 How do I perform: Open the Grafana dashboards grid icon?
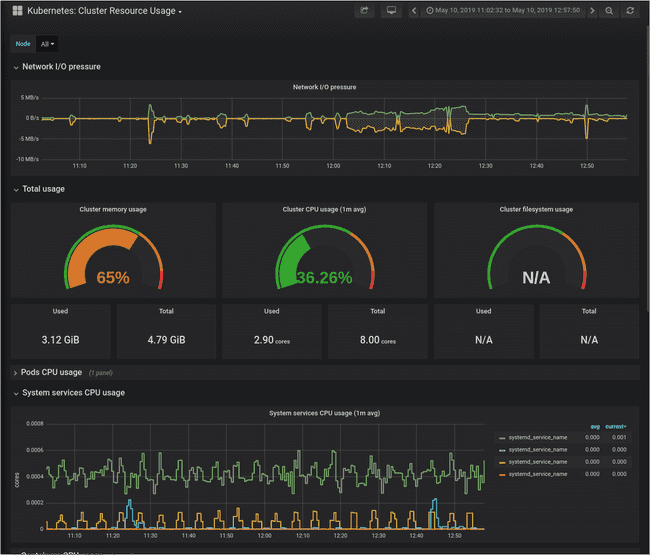17,11
